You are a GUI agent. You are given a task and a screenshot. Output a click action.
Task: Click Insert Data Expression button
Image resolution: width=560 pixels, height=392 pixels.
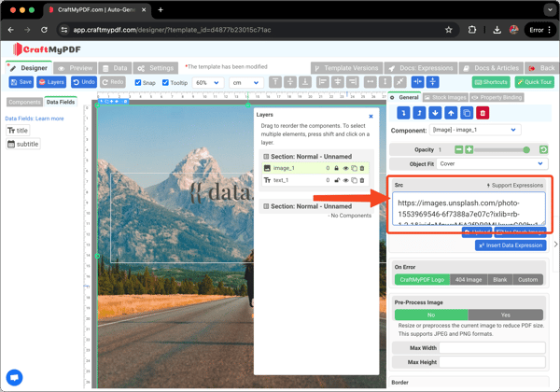pyautogui.click(x=511, y=245)
